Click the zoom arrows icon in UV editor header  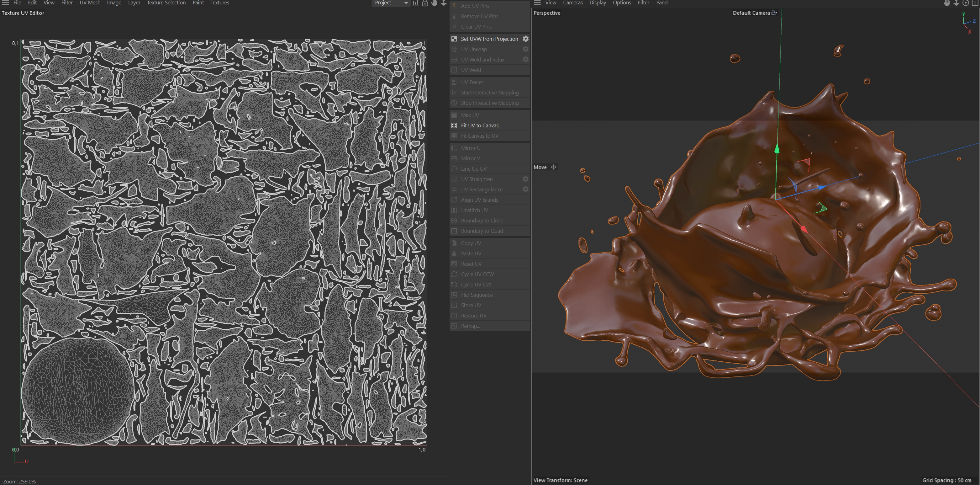pos(444,3)
